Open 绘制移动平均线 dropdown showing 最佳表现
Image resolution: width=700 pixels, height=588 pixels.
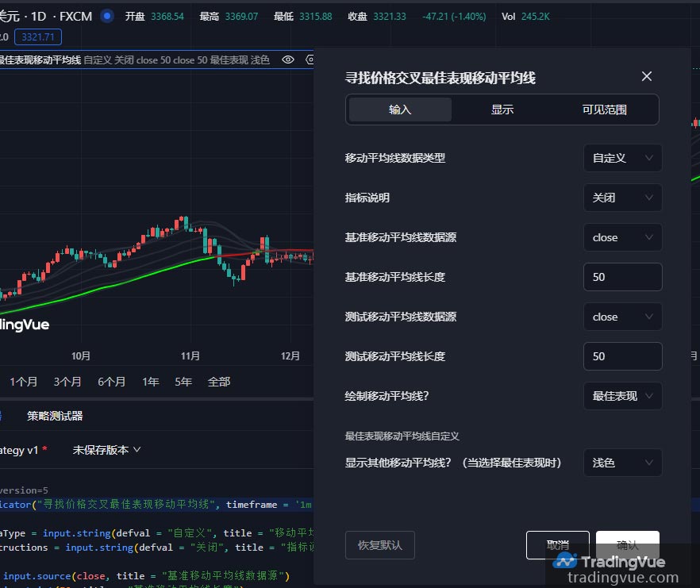coord(622,396)
